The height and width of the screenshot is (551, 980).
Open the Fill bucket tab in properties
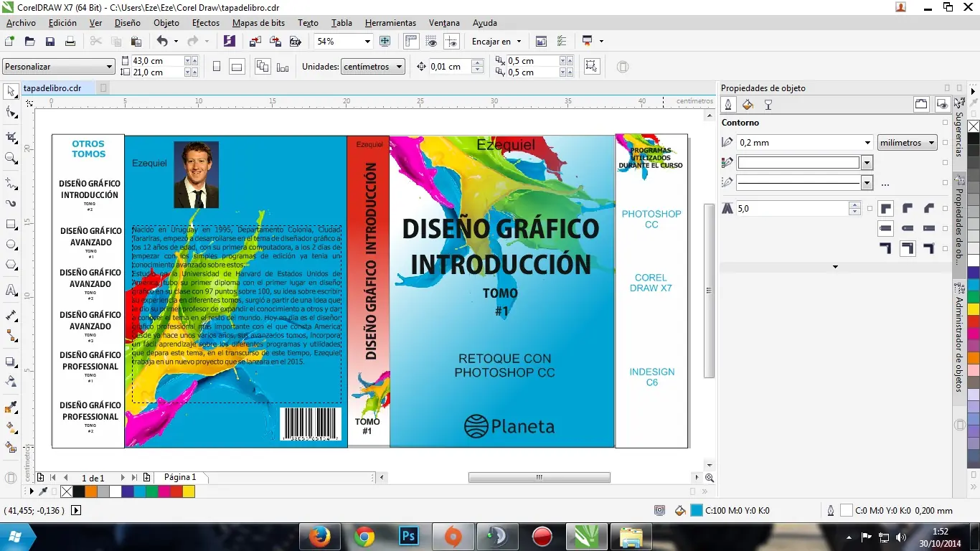[748, 105]
